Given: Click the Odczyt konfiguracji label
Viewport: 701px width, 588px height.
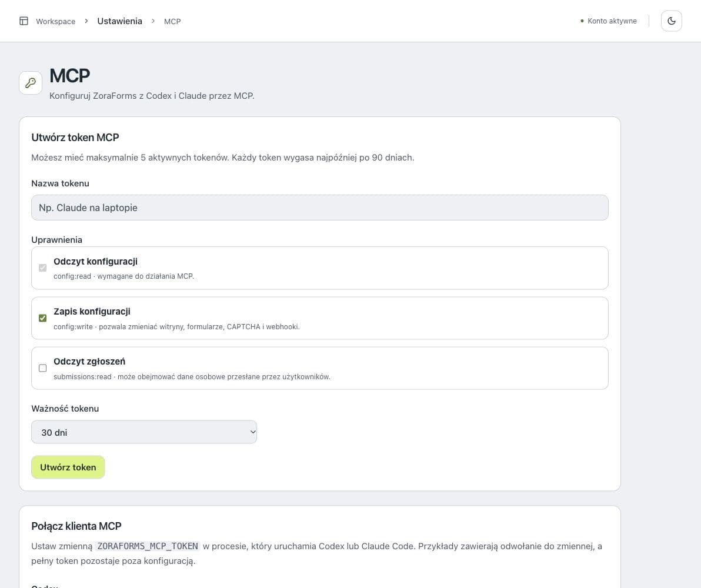Looking at the screenshot, I should 95,261.
